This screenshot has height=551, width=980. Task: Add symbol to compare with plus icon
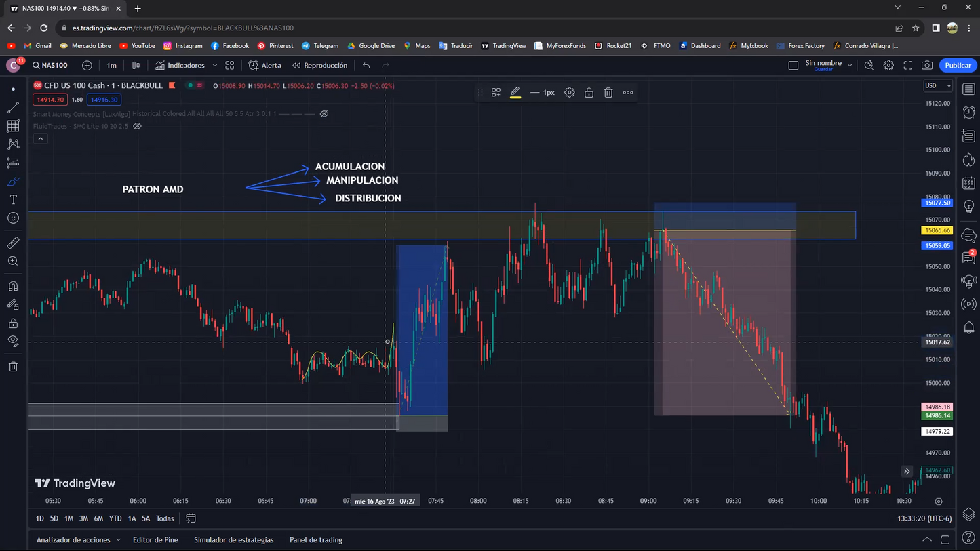coord(87,65)
